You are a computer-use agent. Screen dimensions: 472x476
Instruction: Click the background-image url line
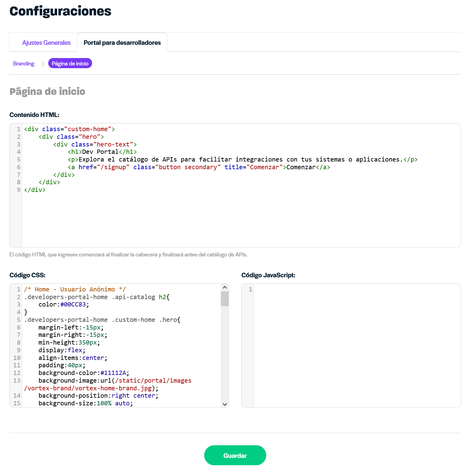coord(115,380)
